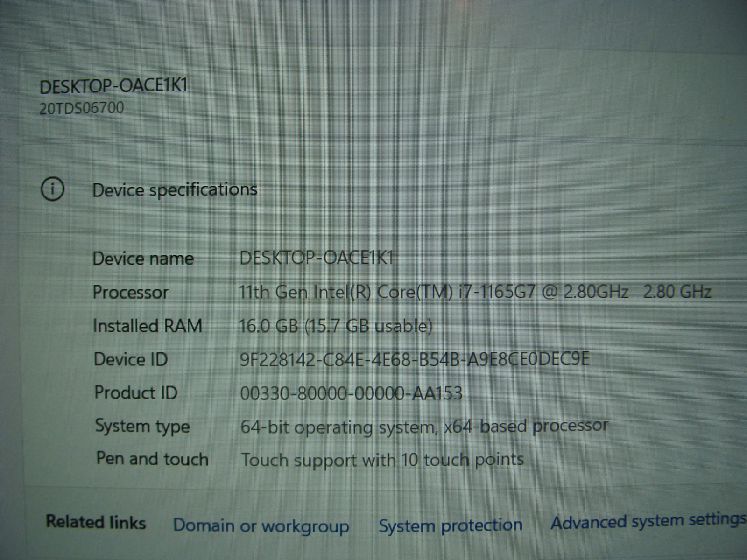The width and height of the screenshot is (747, 560).
Task: Click the DESKTOP-OACE1K1 title at top
Action: pyautogui.click(x=113, y=86)
